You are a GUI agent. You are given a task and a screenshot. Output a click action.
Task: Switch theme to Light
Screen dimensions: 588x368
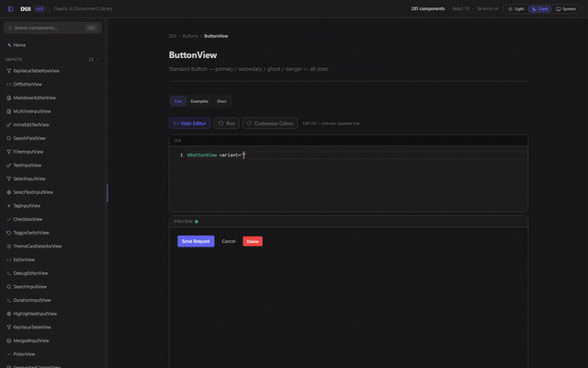[516, 8]
